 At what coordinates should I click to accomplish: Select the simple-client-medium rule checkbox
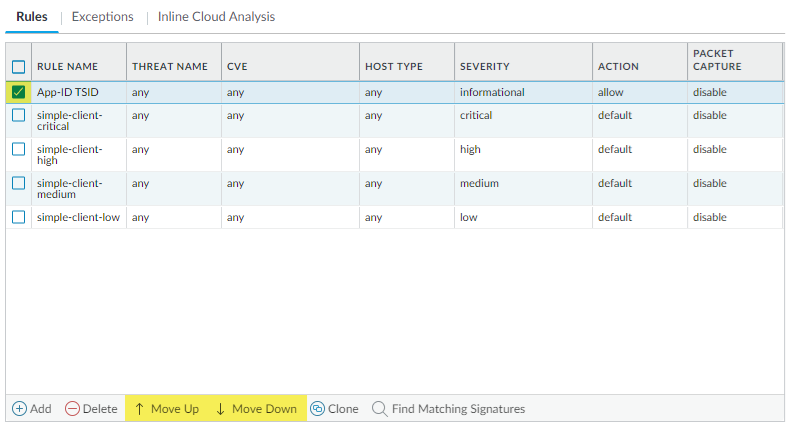tap(19, 183)
